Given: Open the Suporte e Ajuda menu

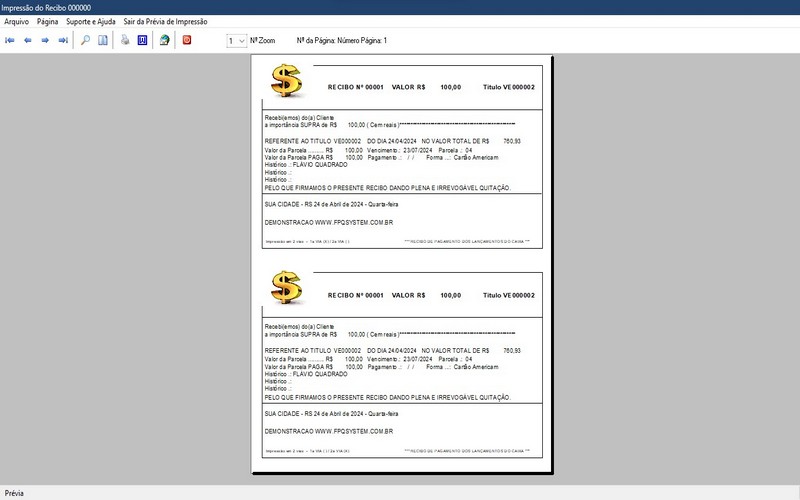Looking at the screenshot, I should click(x=91, y=21).
